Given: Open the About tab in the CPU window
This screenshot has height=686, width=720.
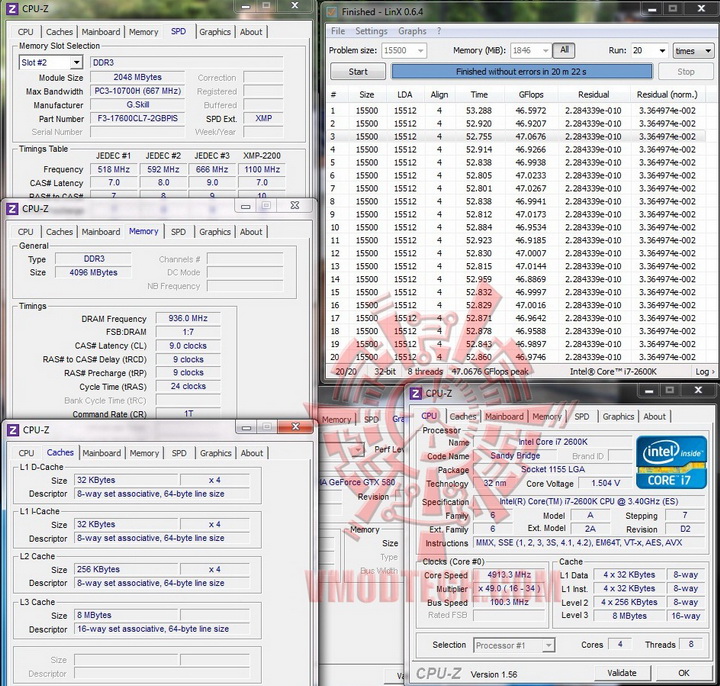Looking at the screenshot, I should pyautogui.click(x=654, y=416).
